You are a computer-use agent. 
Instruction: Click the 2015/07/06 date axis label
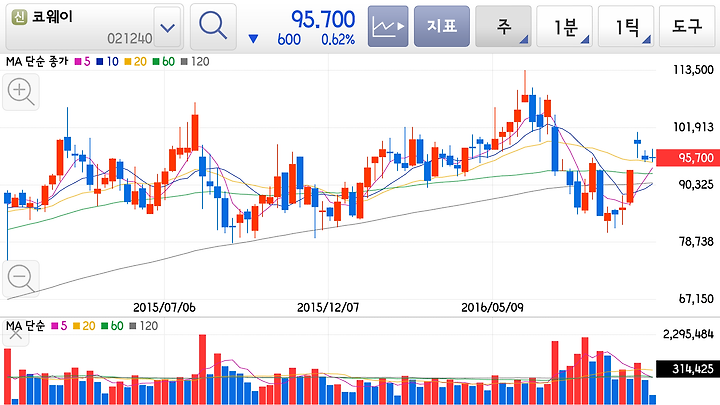[164, 308]
